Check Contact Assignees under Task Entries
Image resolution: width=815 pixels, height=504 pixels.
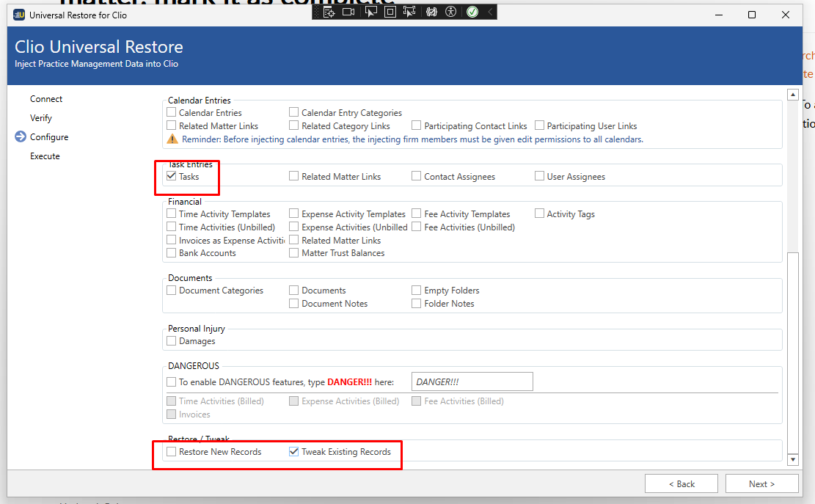click(417, 176)
